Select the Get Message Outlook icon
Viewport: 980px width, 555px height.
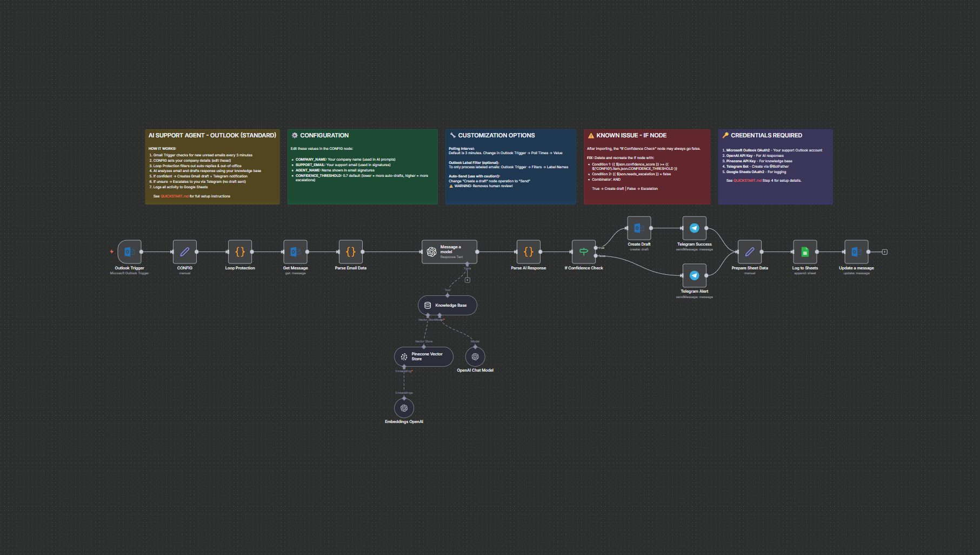[295, 252]
